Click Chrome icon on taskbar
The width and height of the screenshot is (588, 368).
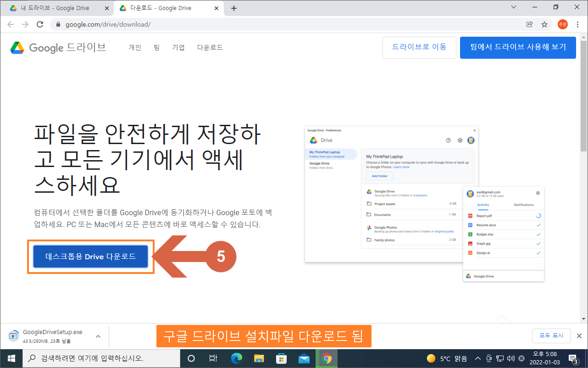[327, 358]
